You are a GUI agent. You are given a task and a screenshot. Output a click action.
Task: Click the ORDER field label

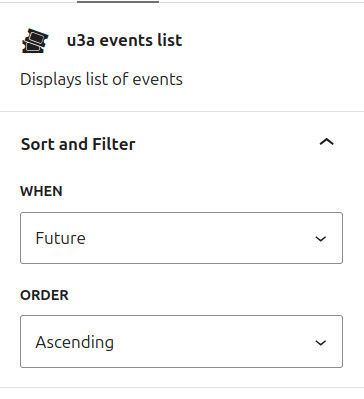pyautogui.click(x=44, y=295)
